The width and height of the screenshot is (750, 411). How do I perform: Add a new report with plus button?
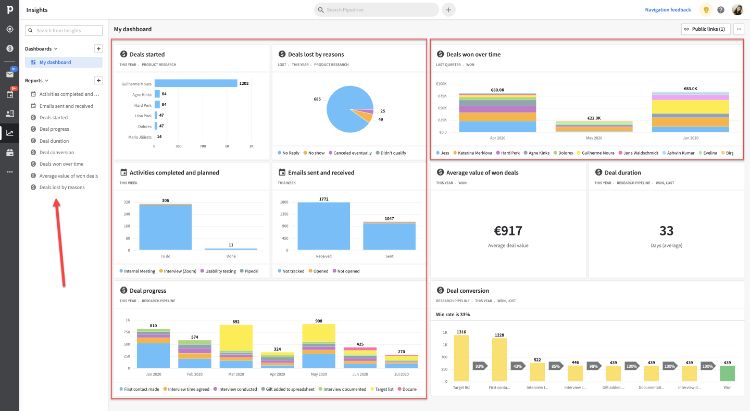pyautogui.click(x=98, y=80)
